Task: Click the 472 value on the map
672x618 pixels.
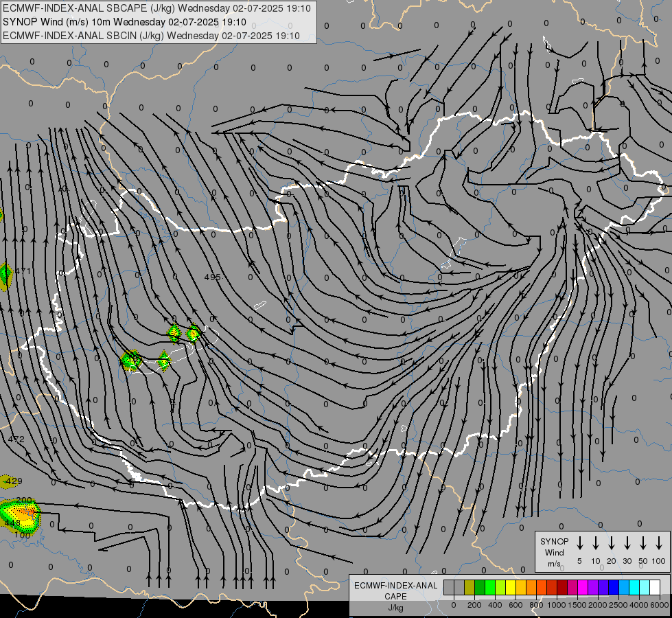Action: (16, 439)
